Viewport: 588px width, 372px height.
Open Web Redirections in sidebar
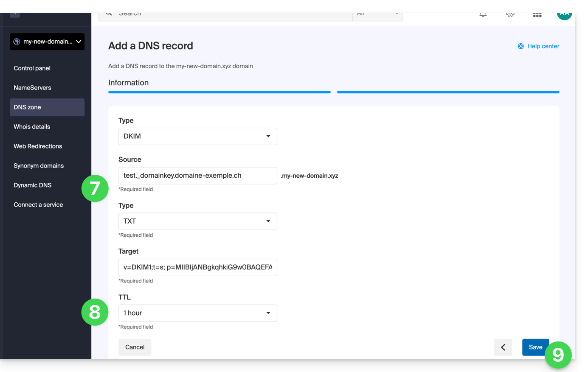tap(38, 146)
